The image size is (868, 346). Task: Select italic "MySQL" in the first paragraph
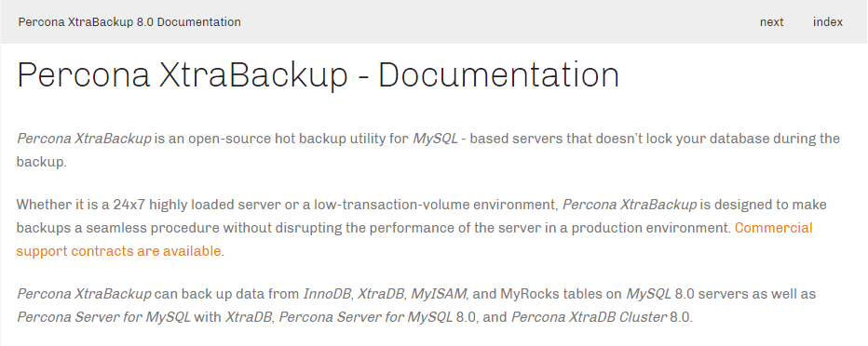(x=435, y=139)
